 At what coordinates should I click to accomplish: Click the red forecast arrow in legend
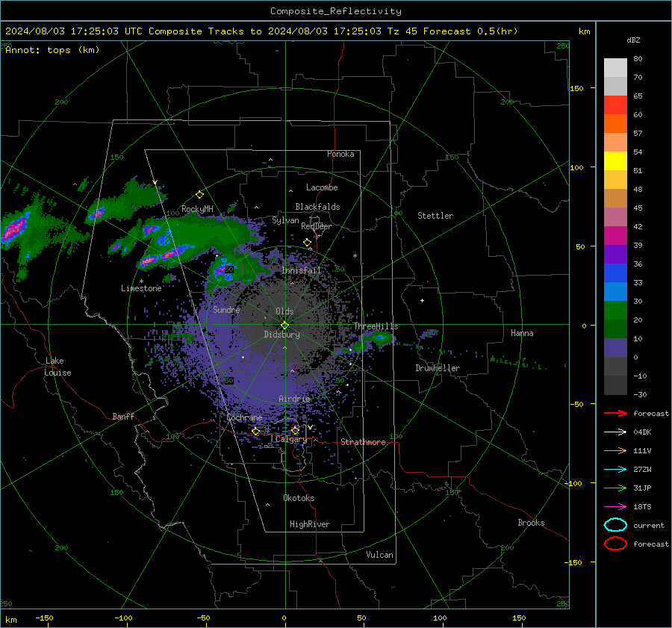click(x=615, y=413)
